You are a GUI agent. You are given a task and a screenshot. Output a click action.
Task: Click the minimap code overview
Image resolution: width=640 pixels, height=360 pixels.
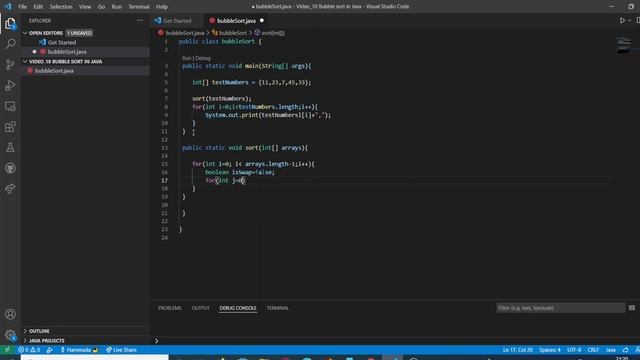point(623,45)
